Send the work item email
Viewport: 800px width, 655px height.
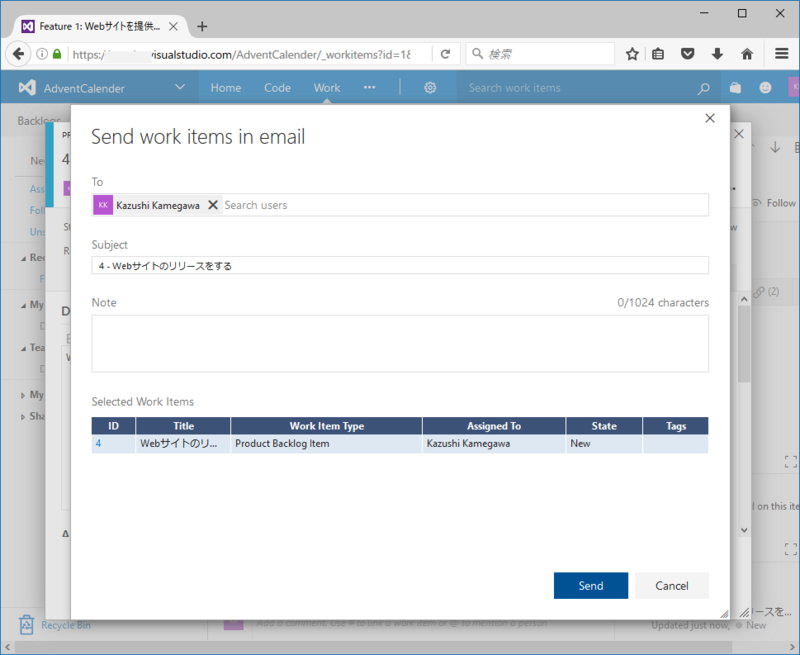[x=591, y=586]
